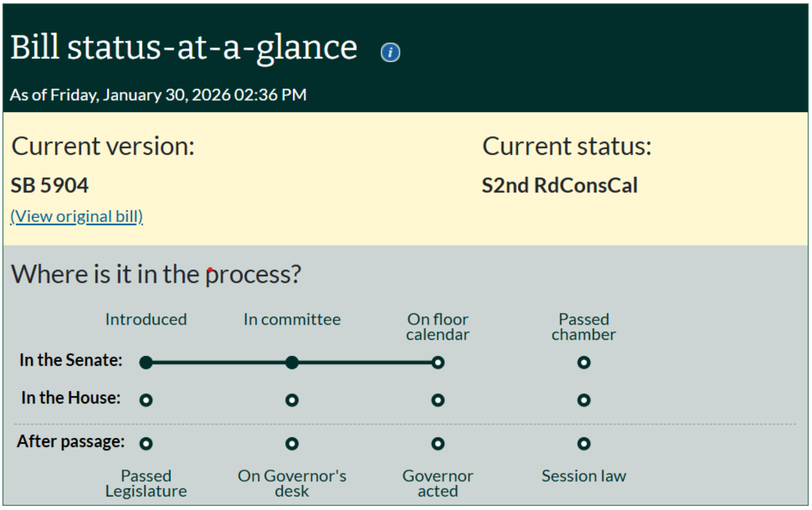Click the On Governor's desk circle
Viewport: 812px width, 510px height.
coord(292,444)
